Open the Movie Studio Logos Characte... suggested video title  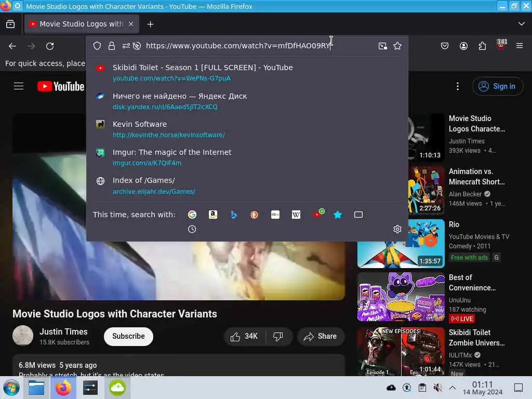click(476, 124)
